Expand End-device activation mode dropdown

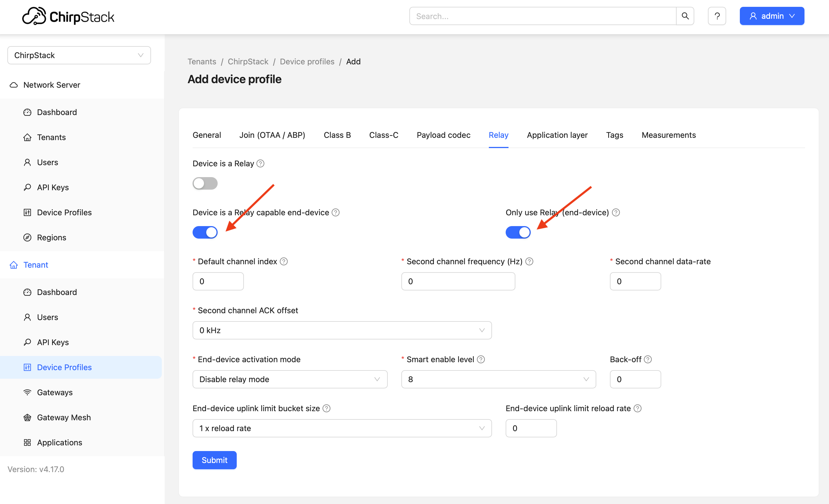[290, 379]
